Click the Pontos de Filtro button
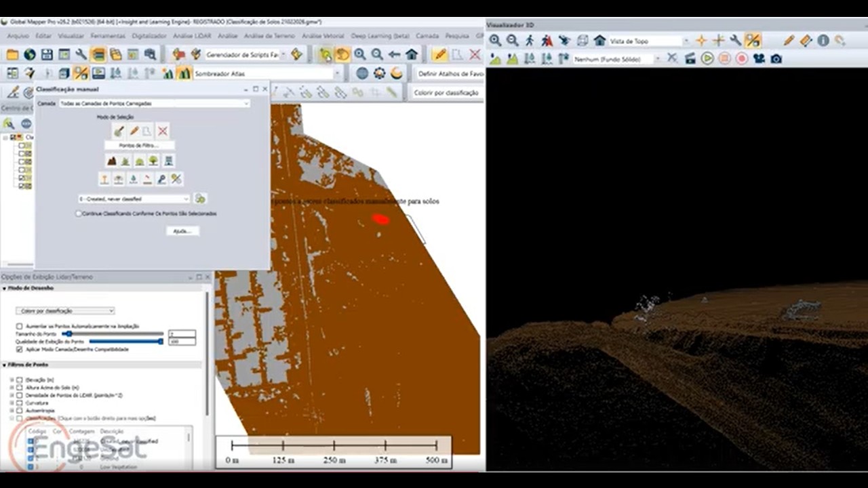The image size is (868, 488). click(x=139, y=146)
